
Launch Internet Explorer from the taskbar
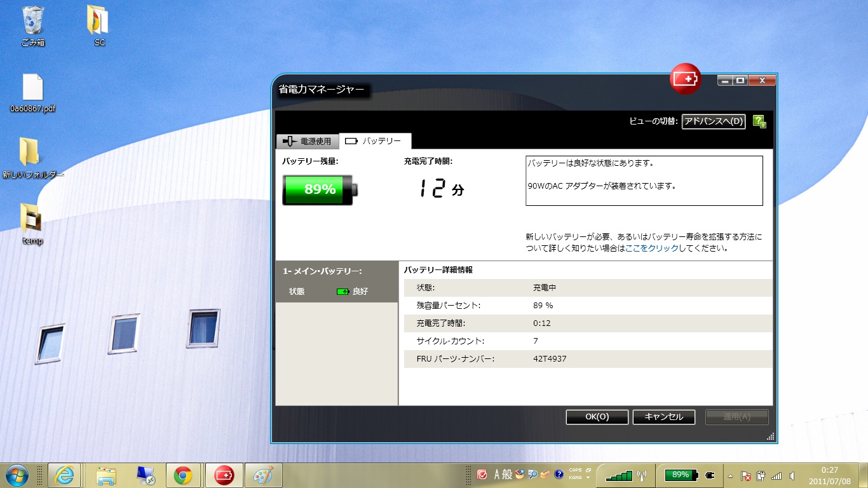point(65,475)
